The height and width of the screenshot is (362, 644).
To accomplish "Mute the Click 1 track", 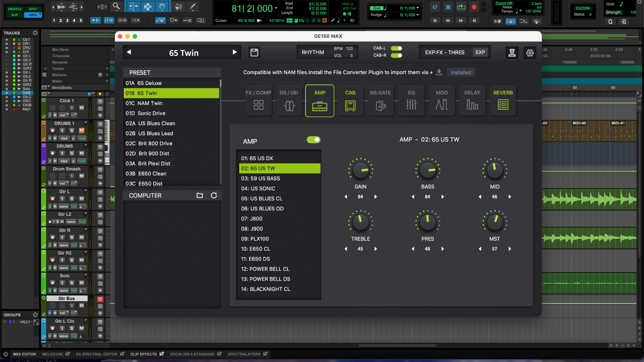I will 82,108.
